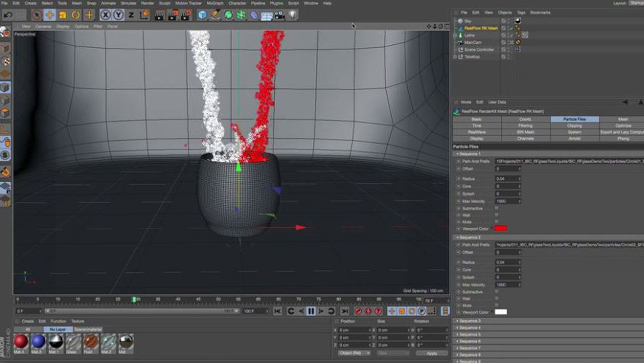Image resolution: width=644 pixels, height=363 pixels.
Task: Click the Render View clapperboard icon
Action: pyautogui.click(x=159, y=15)
